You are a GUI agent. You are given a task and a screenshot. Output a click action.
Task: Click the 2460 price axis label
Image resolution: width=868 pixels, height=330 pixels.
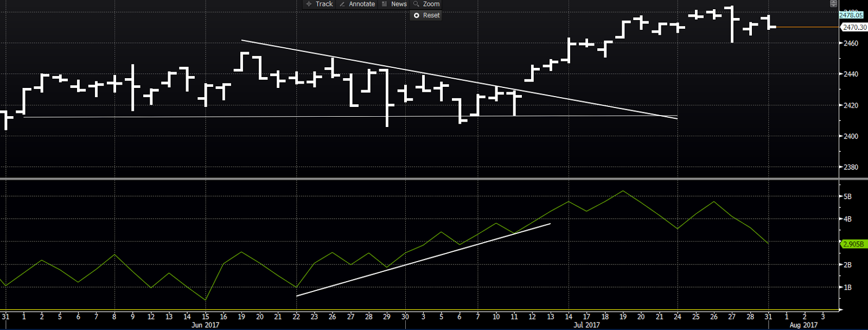point(851,43)
